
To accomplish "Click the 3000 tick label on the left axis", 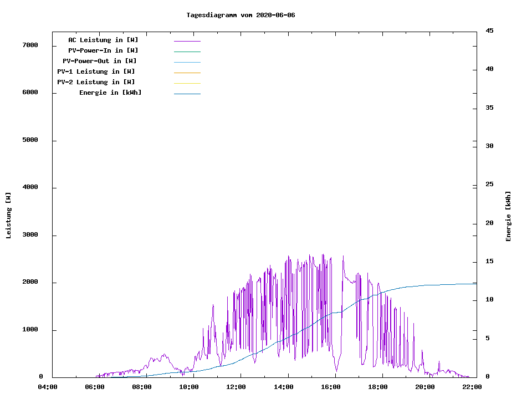I will click(30, 235).
